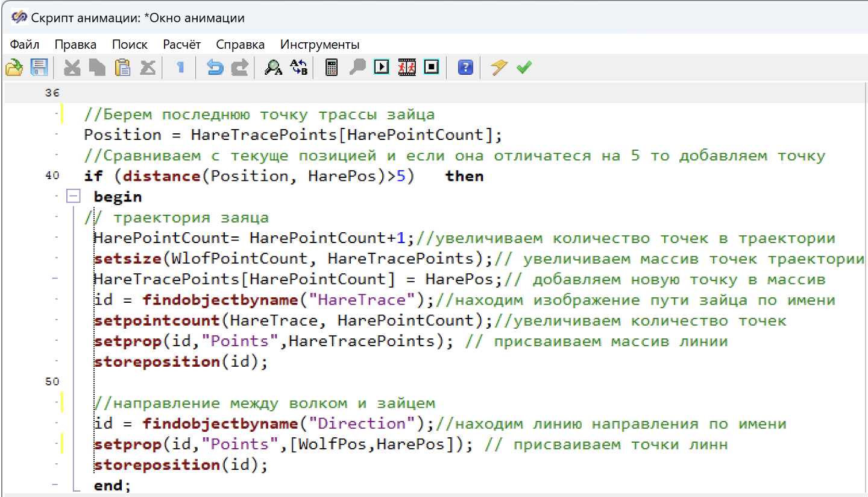Viewport: 868px width, 497px height.
Task: Click the "HareTrace" string literal
Action: point(361,300)
